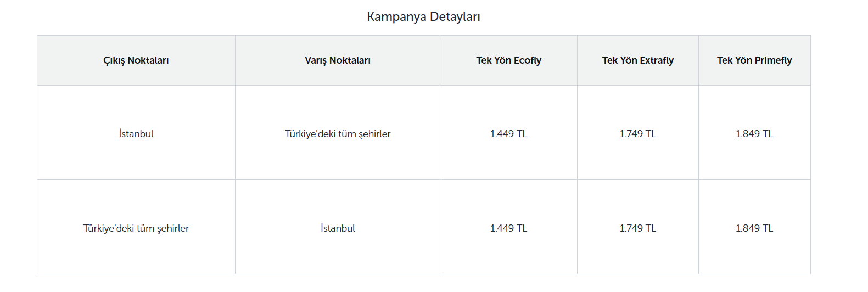
Task: Select Türkiye'deki tüm şehirler in first row
Action: (x=338, y=134)
